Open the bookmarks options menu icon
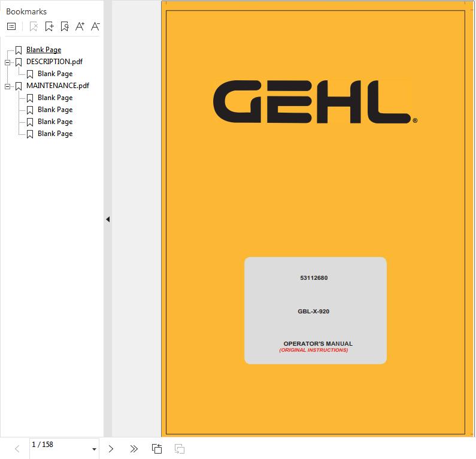This screenshot has width=476, height=459. [x=11, y=26]
